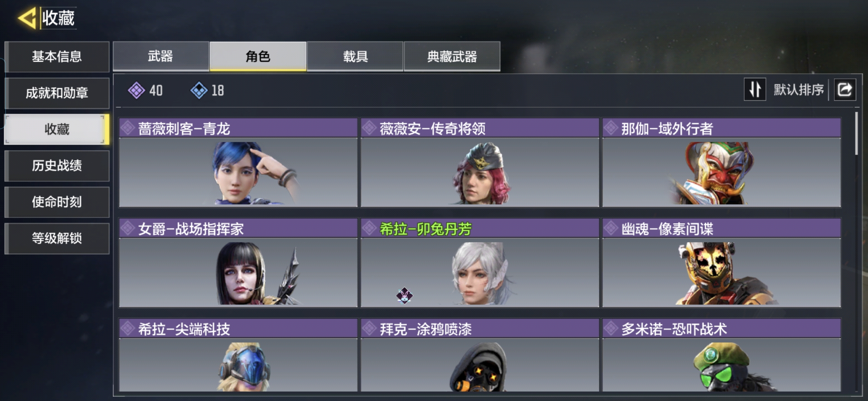Select the blue rare diamond icon
This screenshot has width=868, height=401.
(199, 90)
